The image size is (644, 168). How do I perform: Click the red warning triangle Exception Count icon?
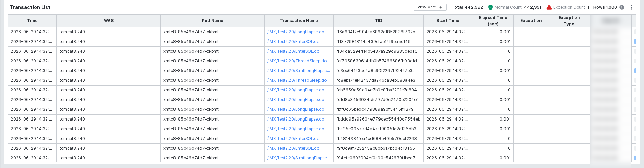tap(549, 7)
